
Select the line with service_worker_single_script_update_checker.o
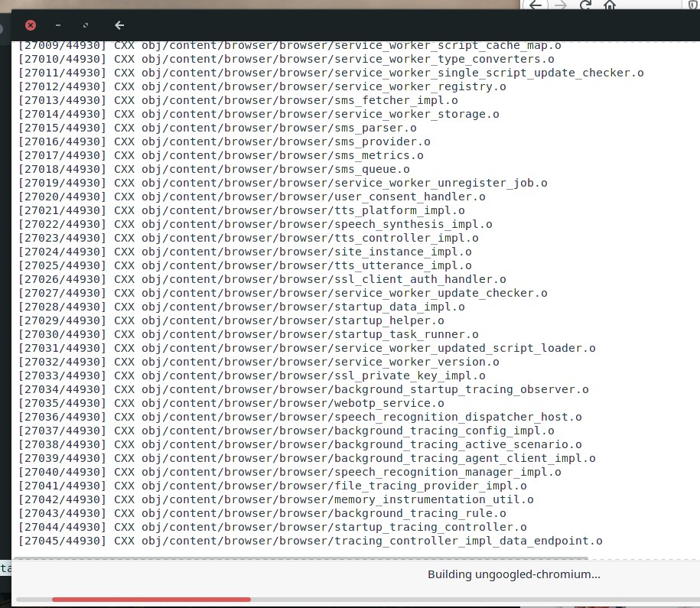(330, 73)
